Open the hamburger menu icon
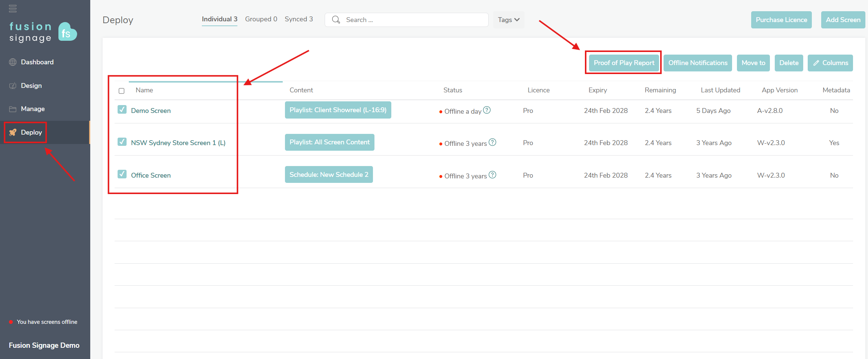This screenshot has width=868, height=359. (13, 8)
